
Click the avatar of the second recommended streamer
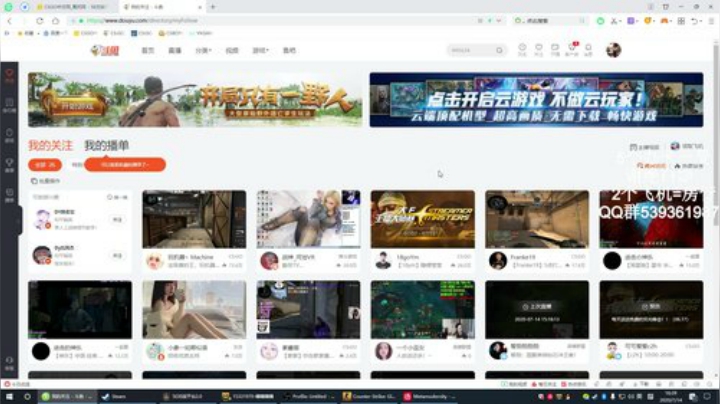click(42, 255)
